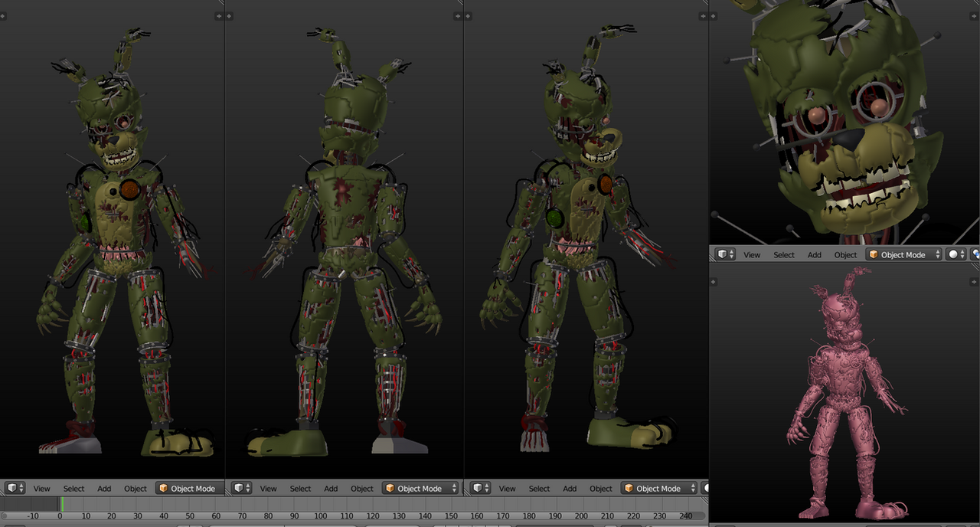Open Object Mode dropdown in angled-view viewport
This screenshot has width=980, height=527.
tap(659, 488)
